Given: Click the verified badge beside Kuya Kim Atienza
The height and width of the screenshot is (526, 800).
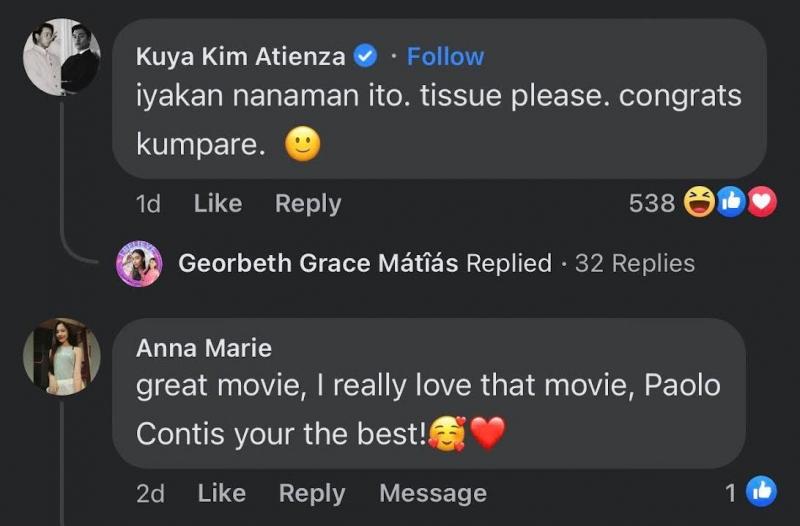Looking at the screenshot, I should point(365,57).
